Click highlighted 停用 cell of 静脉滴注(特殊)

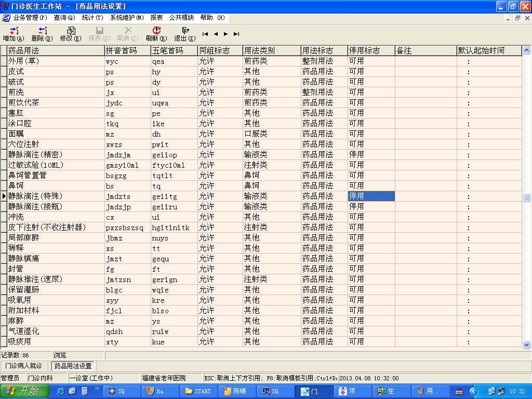coord(371,196)
